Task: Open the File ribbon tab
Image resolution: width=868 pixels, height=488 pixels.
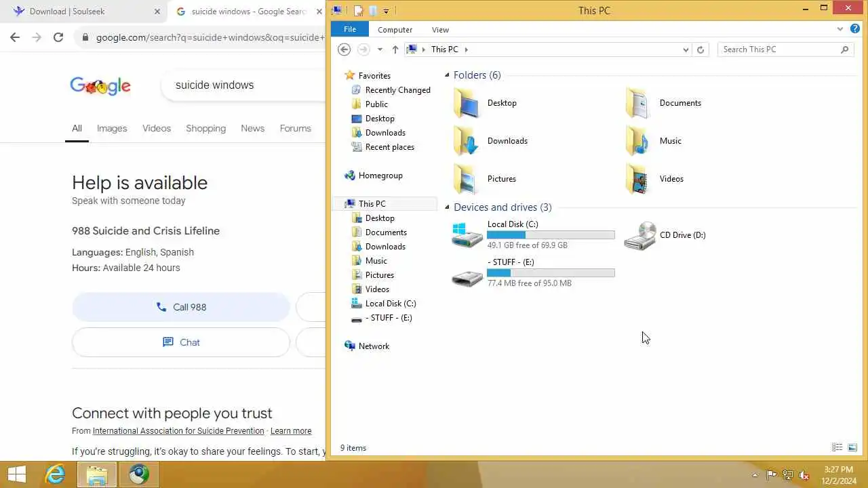Action: (x=350, y=29)
